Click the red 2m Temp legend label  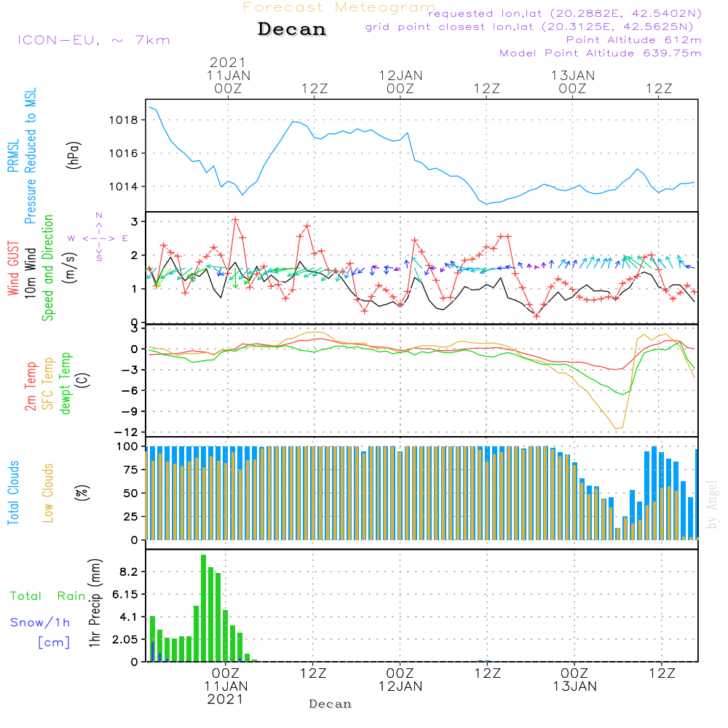(x=31, y=384)
